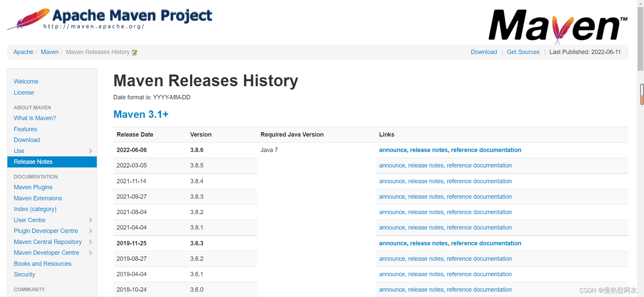
Task: Expand the Maven Central Repository chevron
Action: pos(90,242)
